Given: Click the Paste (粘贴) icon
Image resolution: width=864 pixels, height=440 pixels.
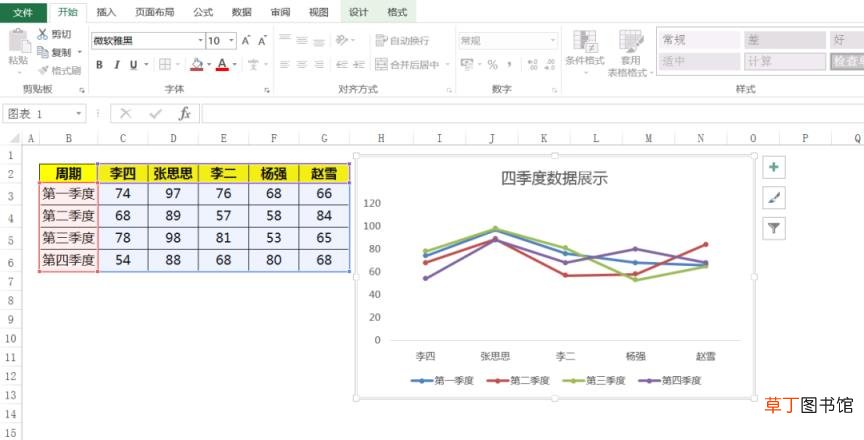Looking at the screenshot, I should (x=19, y=42).
